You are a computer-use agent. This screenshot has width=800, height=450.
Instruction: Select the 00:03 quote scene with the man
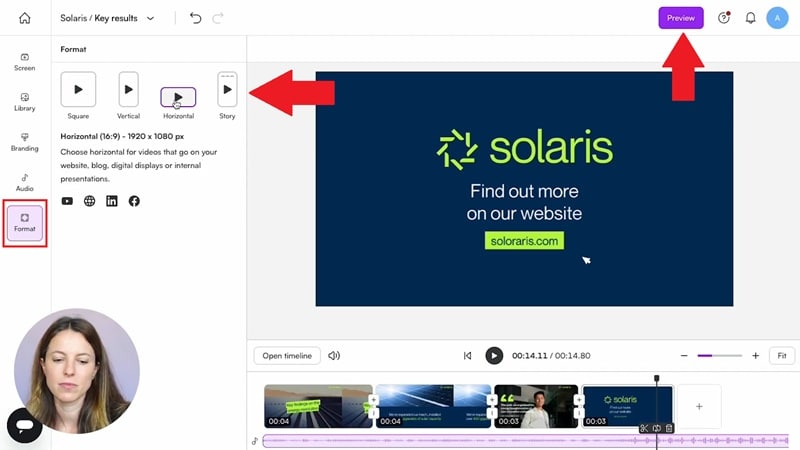[x=536, y=406]
